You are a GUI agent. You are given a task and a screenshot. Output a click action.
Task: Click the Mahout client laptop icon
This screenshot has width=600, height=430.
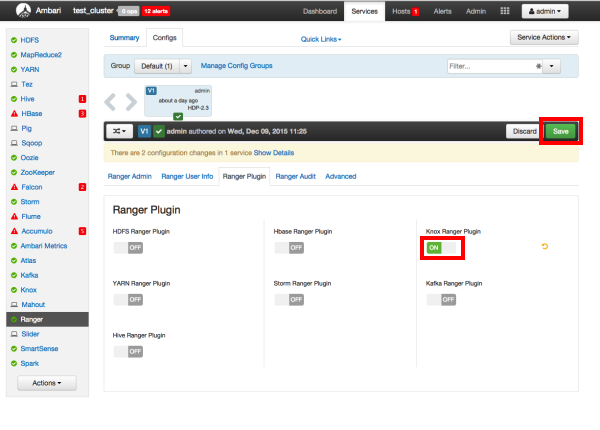pyautogui.click(x=14, y=305)
